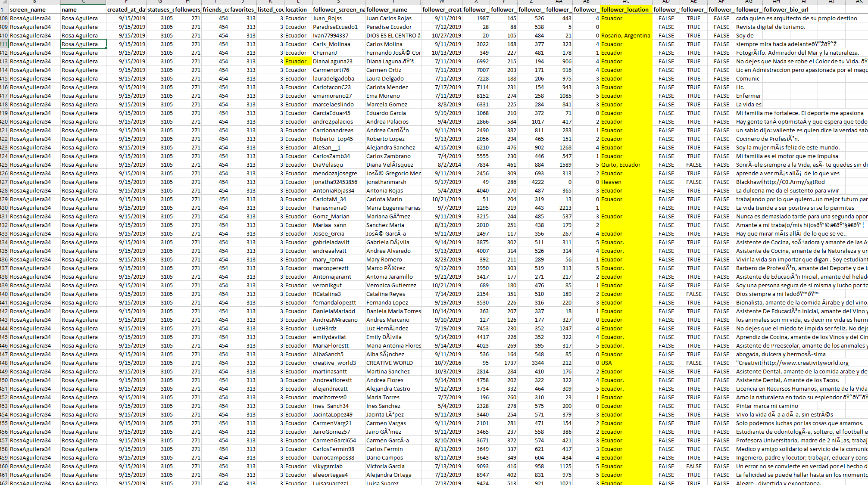Viewport: 868px width, 485px height.
Task: Click the name cell 'Alejandra Sanchez'
Action: 393,147
